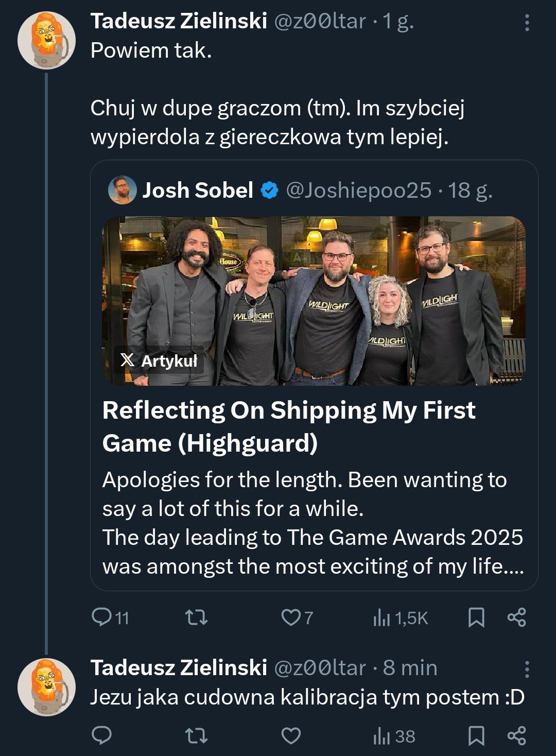Repost the 'cudowna kalibracja' reply
The width and height of the screenshot is (556, 756).
(x=196, y=735)
